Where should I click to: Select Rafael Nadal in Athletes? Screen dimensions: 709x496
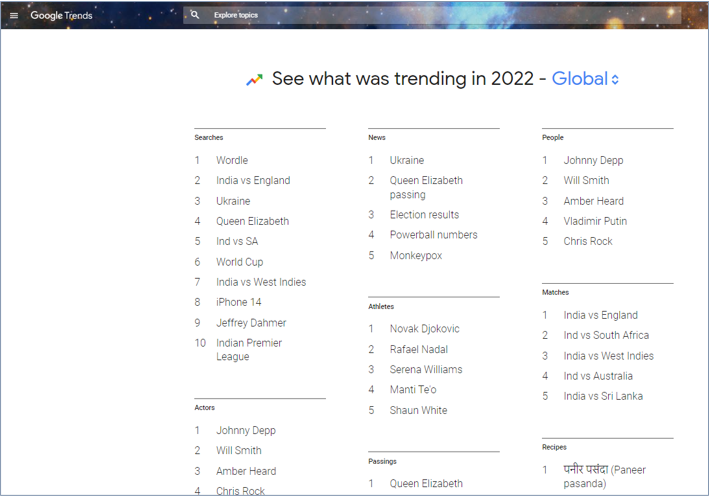pos(419,350)
